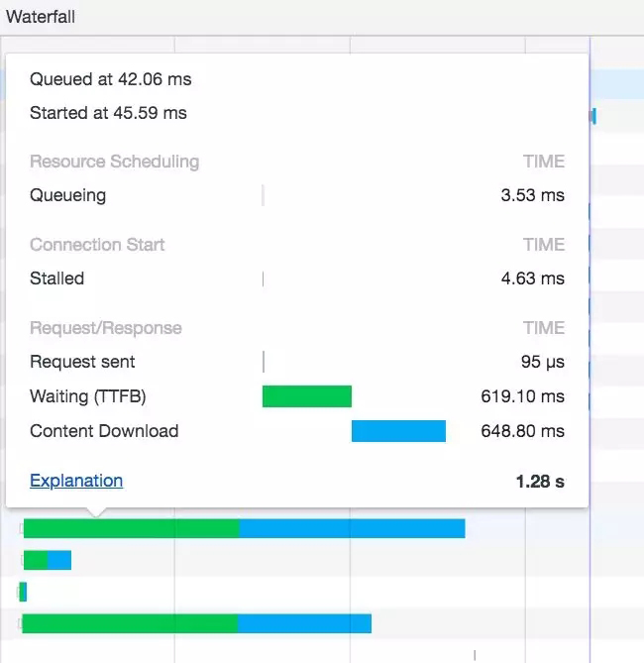Image resolution: width=644 pixels, height=663 pixels.
Task: Click the 'Resource Scheduling' section heading
Action: [115, 162]
